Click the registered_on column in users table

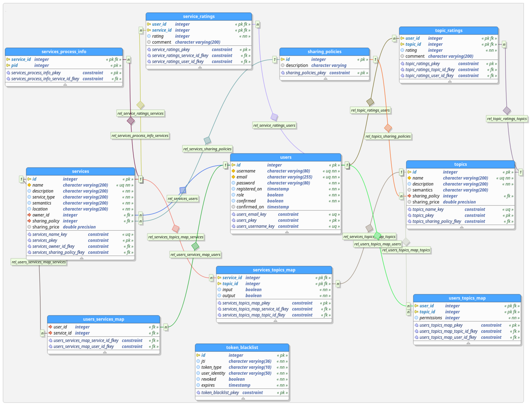(x=286, y=189)
